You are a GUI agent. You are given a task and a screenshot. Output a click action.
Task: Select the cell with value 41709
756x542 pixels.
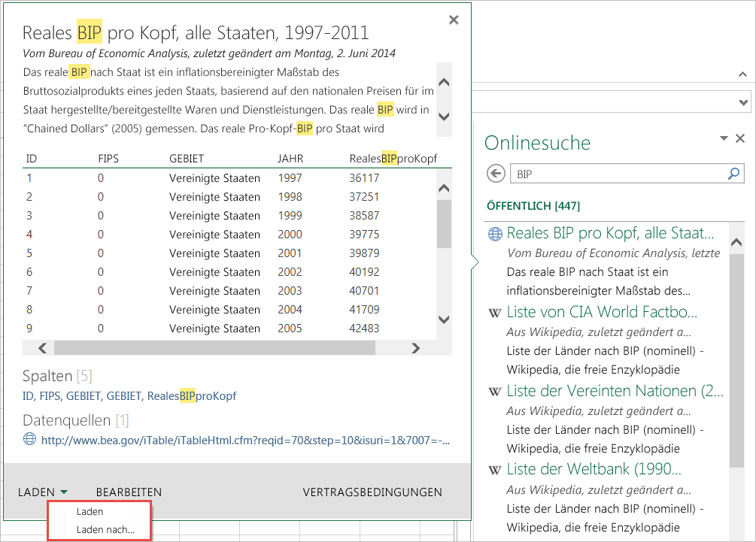click(364, 309)
